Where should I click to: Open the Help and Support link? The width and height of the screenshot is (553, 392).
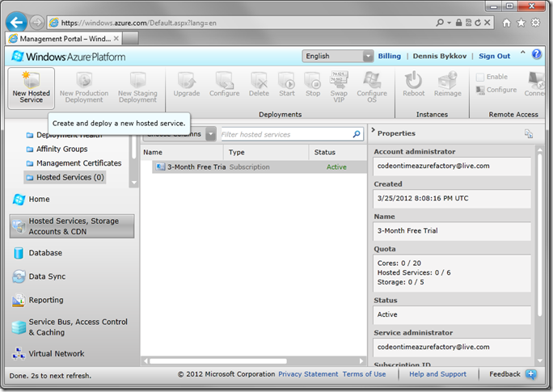tap(437, 374)
